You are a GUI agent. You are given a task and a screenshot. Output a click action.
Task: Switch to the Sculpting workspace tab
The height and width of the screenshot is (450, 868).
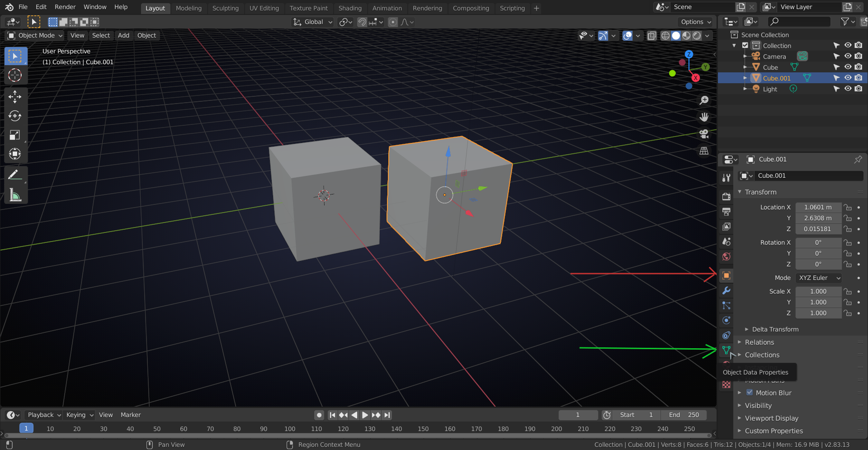click(x=226, y=8)
